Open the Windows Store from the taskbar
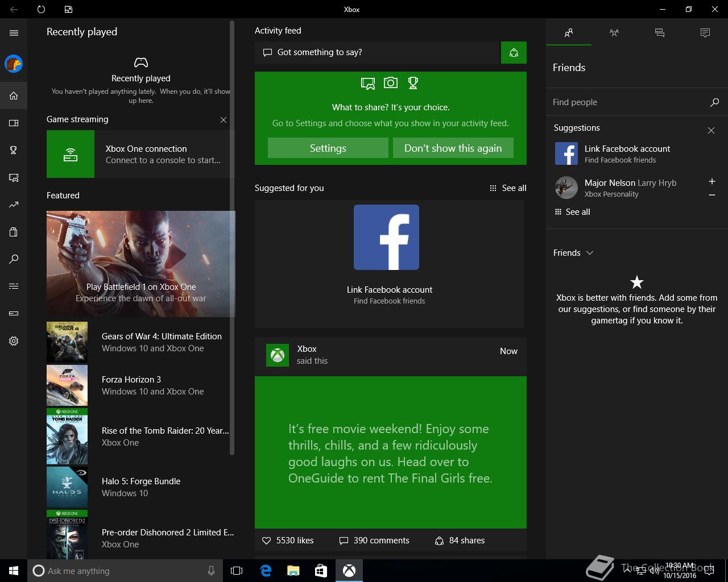This screenshot has height=582, width=728. point(321,571)
